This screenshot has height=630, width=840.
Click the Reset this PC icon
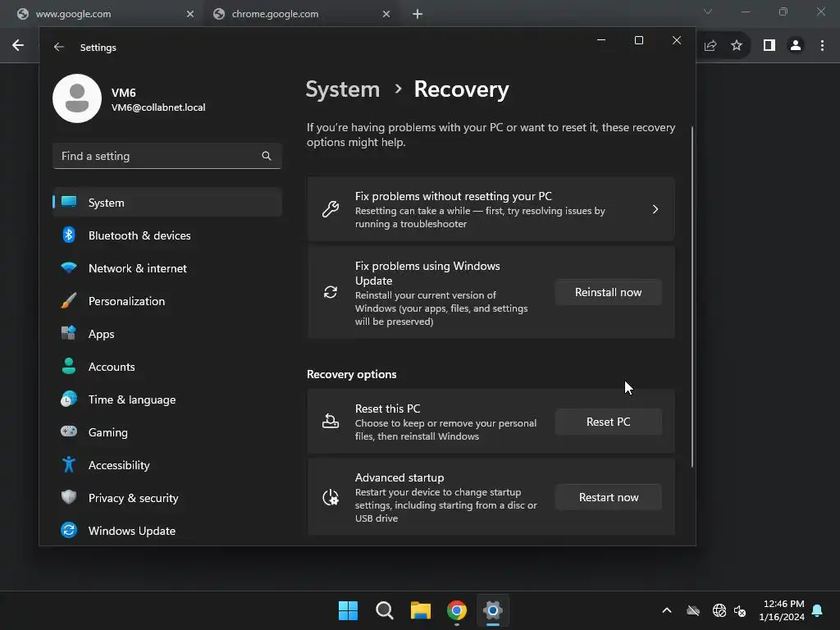tap(331, 422)
